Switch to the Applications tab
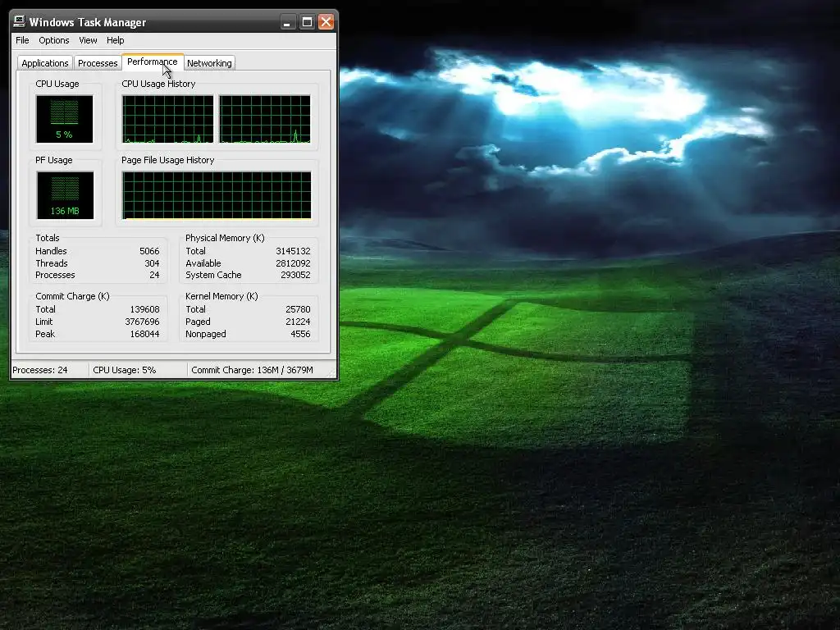840x630 pixels. [45, 63]
